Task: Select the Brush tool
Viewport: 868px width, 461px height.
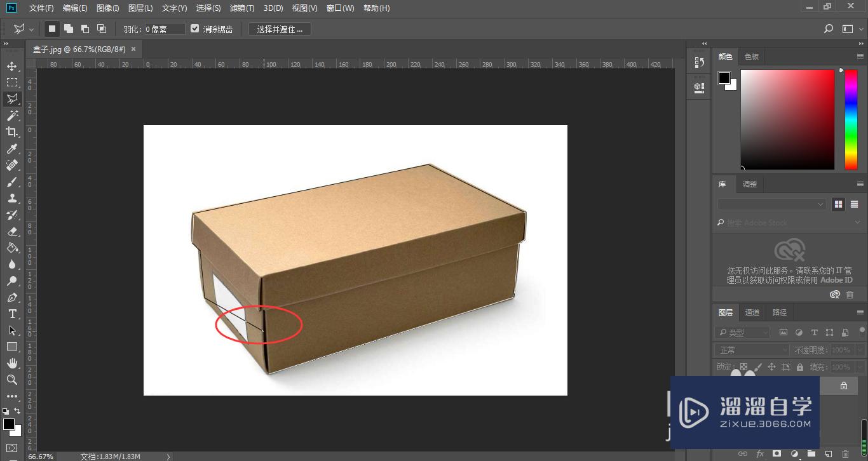Action: (x=12, y=182)
